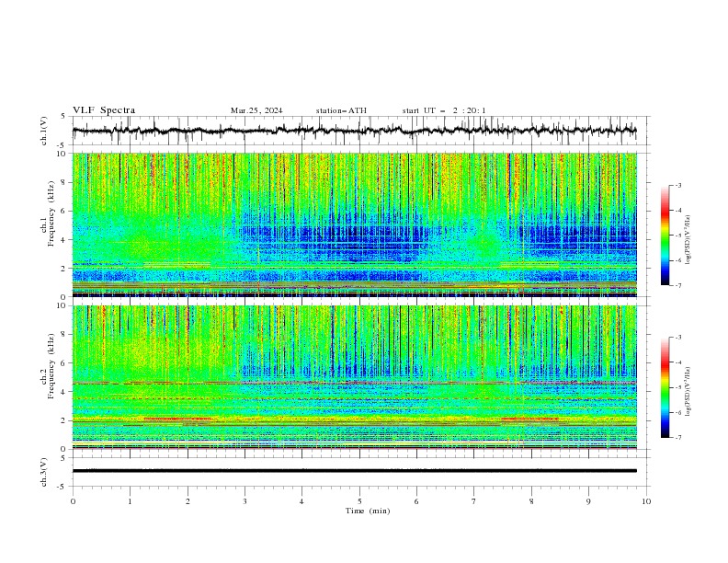Select the "ch.1(V)" waveform axis label
Viewport: 728px width, 563px height.
[43, 131]
